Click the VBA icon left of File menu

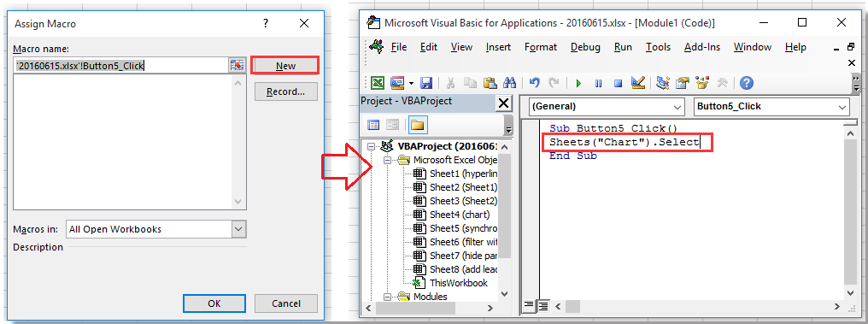(377, 47)
